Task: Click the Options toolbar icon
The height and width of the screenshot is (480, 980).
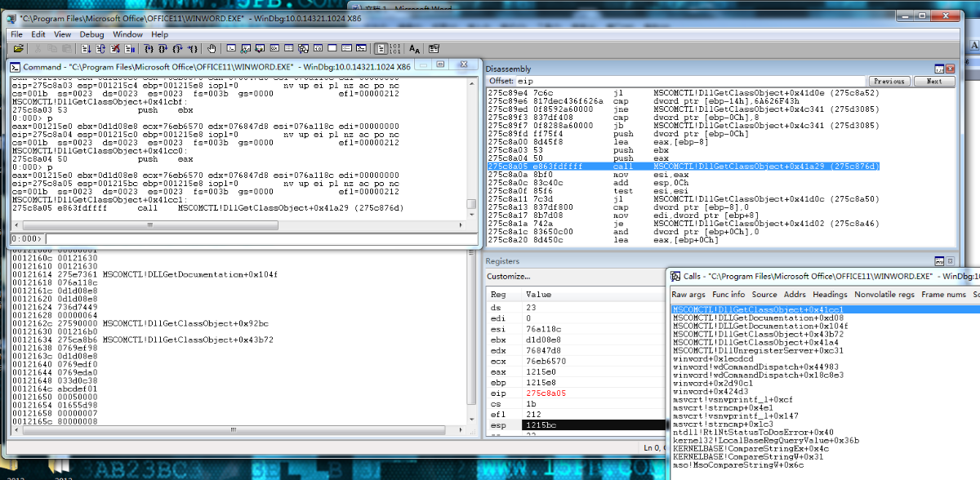Action: pyautogui.click(x=434, y=49)
